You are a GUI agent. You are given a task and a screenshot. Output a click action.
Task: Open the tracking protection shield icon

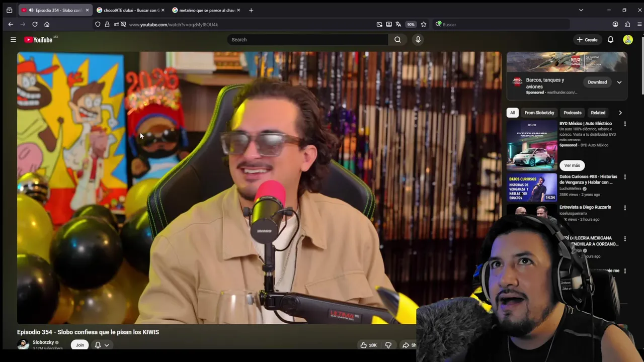click(98, 24)
